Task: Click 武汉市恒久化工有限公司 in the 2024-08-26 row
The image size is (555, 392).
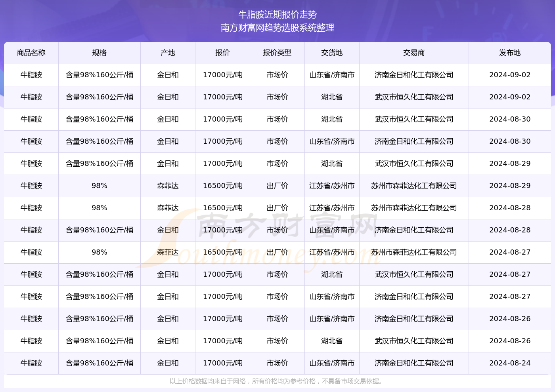Action: click(x=414, y=341)
